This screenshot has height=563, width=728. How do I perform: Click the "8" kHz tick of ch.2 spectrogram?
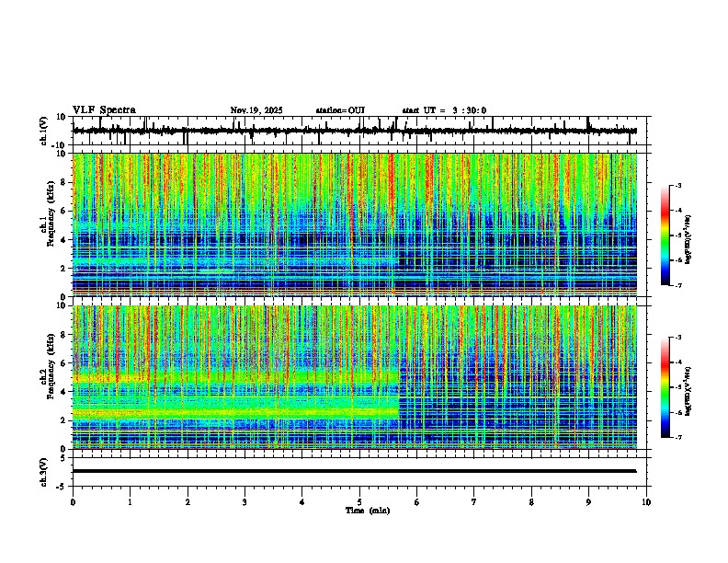point(64,335)
